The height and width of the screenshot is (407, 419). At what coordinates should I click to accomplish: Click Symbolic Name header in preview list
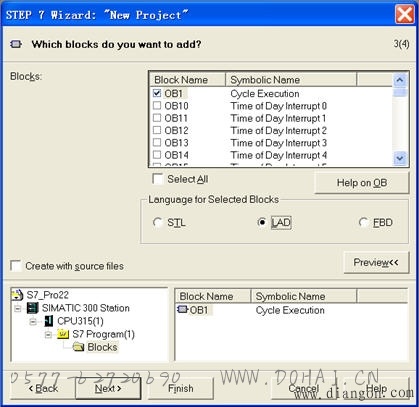pos(304,296)
